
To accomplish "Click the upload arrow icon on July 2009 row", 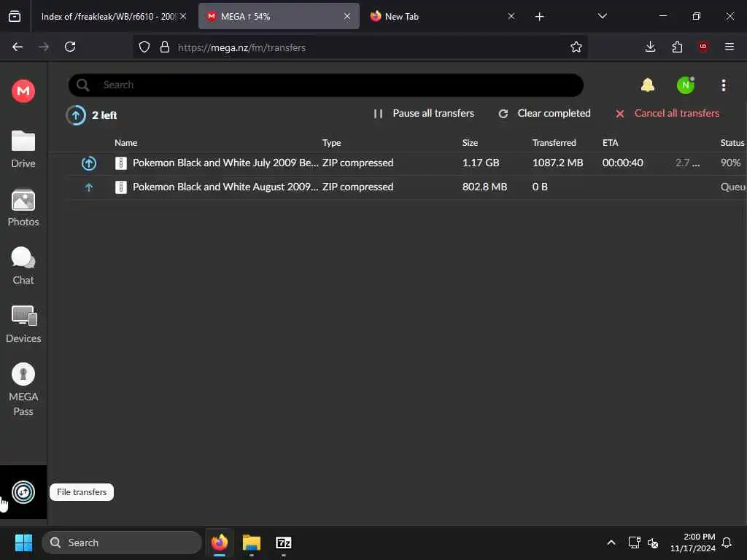I will 88,163.
